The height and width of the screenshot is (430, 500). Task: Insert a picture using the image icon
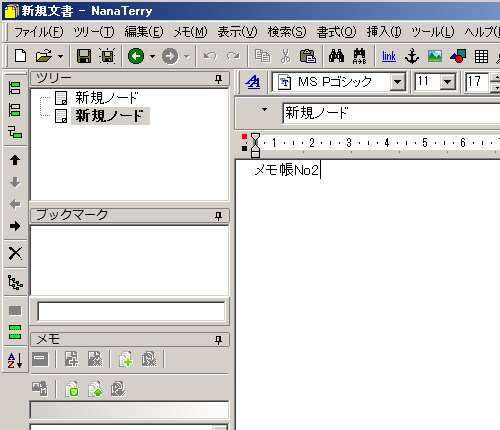(435, 56)
